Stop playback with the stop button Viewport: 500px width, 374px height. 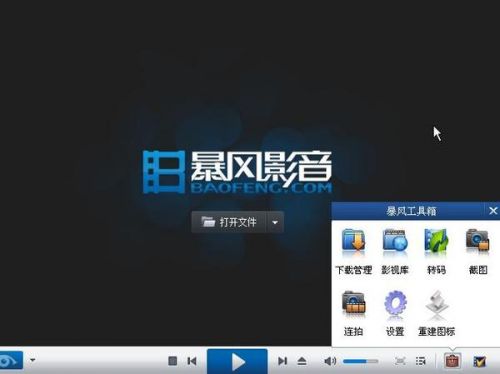pos(173,361)
